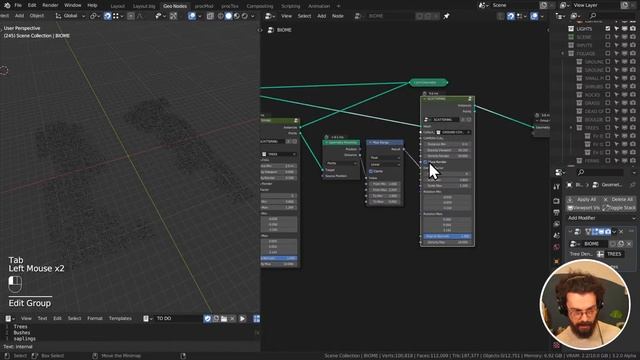This screenshot has width=640, height=360.
Task: Run script with the text editor play button
Action: (x=242, y=318)
